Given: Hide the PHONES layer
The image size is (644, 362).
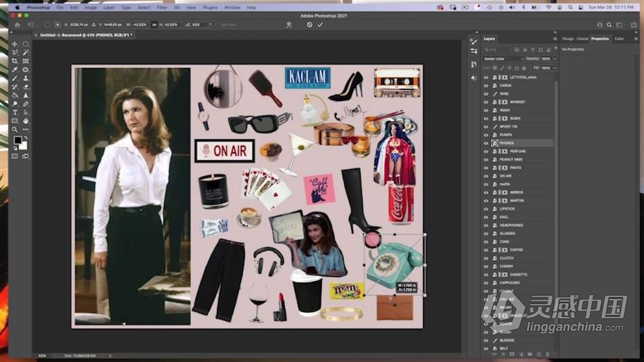Looking at the screenshot, I should click(x=486, y=143).
